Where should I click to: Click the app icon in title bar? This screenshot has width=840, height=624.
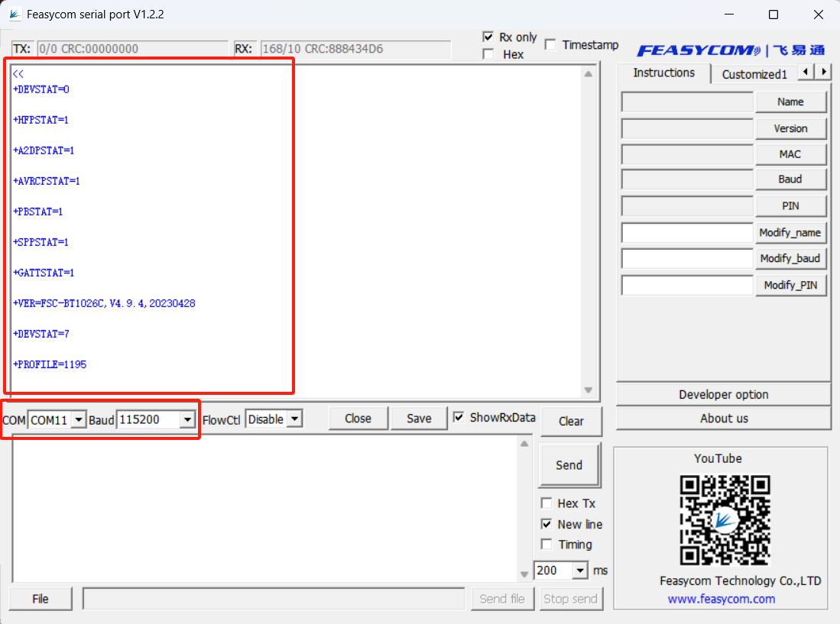15,15
